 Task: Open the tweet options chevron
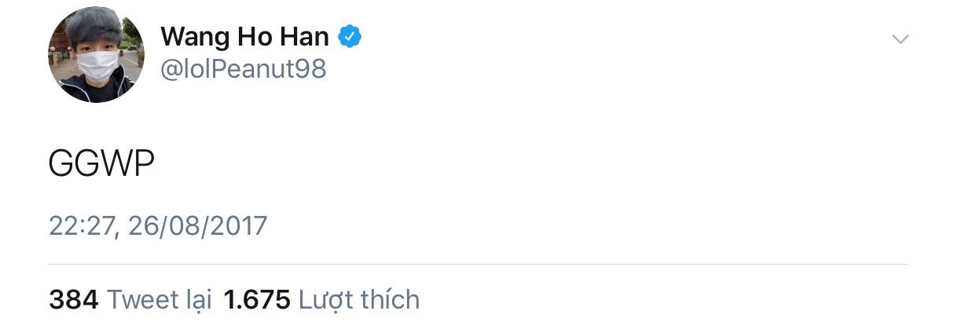coord(900,39)
